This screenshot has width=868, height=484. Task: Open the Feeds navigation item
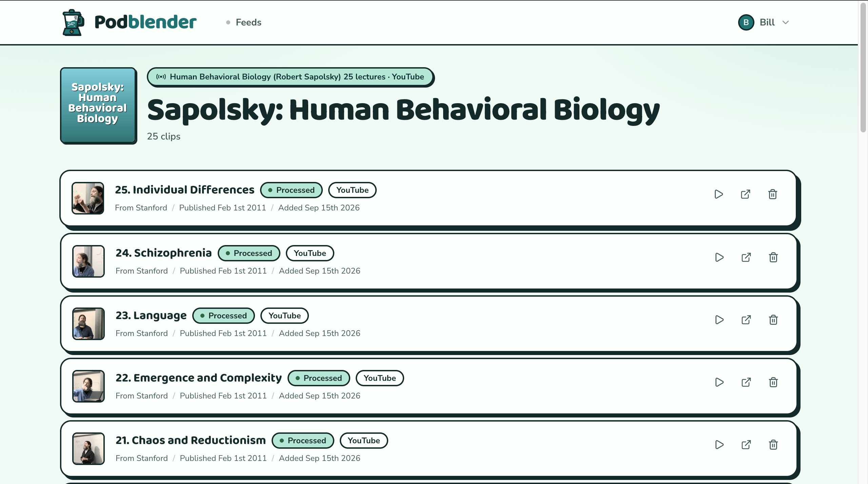[x=248, y=22]
